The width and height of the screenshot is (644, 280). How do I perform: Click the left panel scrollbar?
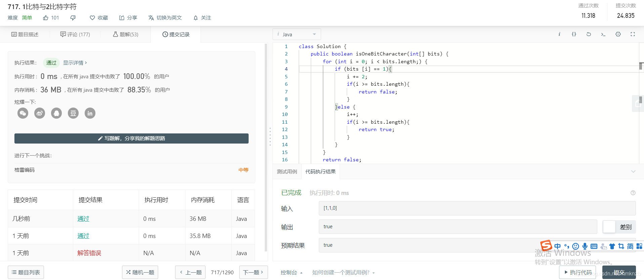(266, 148)
